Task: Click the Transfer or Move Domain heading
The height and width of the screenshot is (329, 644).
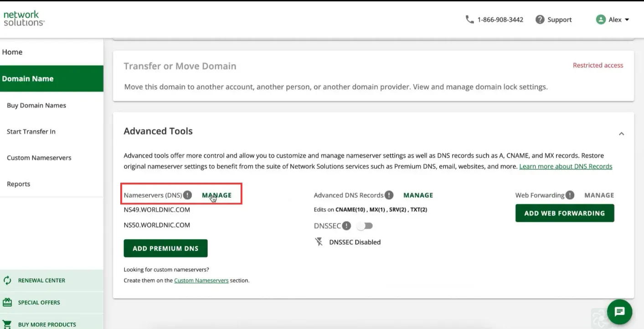Action: [180, 66]
